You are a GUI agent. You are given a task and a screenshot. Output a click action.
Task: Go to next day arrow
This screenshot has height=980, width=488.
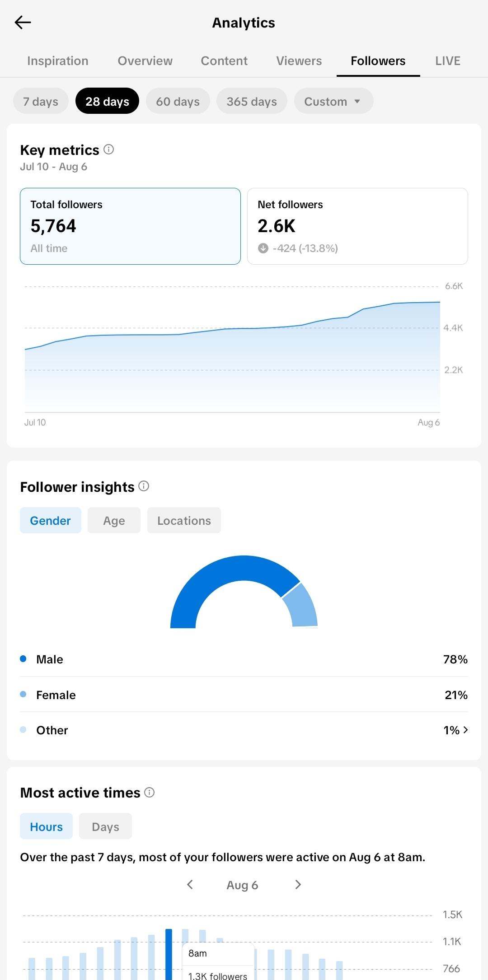[298, 884]
